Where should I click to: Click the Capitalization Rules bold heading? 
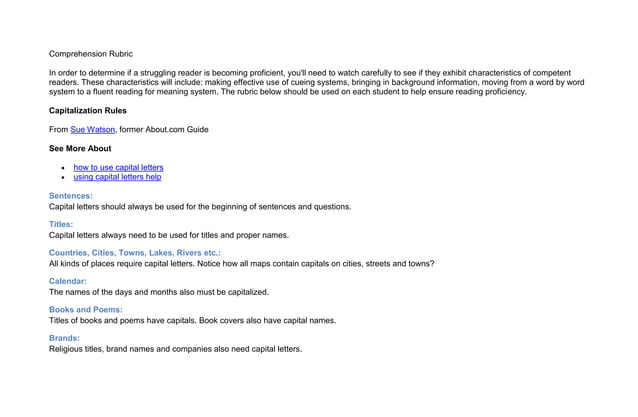click(87, 111)
